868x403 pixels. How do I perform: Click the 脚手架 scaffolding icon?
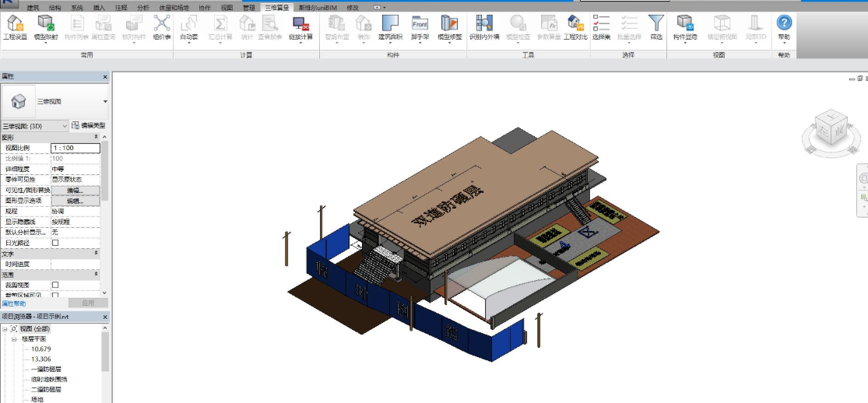[420, 23]
